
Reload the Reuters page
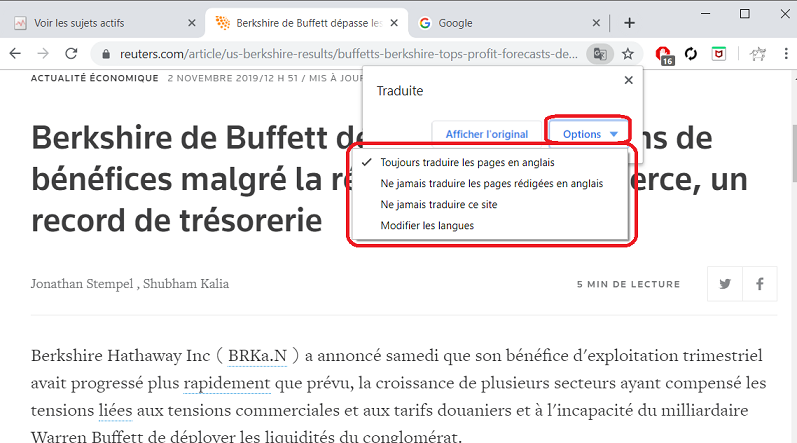pos(71,53)
